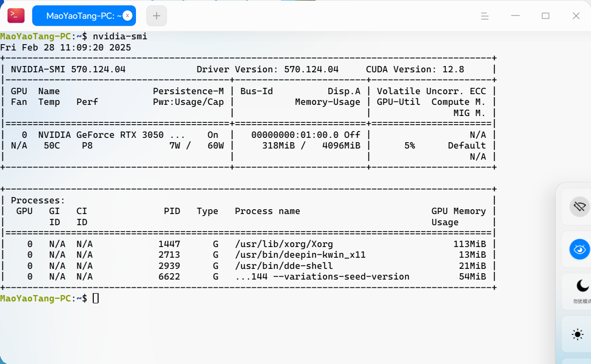591x364 pixels.
Task: Click the terminal cursor at bottom prompt
Action: pyautogui.click(x=96, y=298)
